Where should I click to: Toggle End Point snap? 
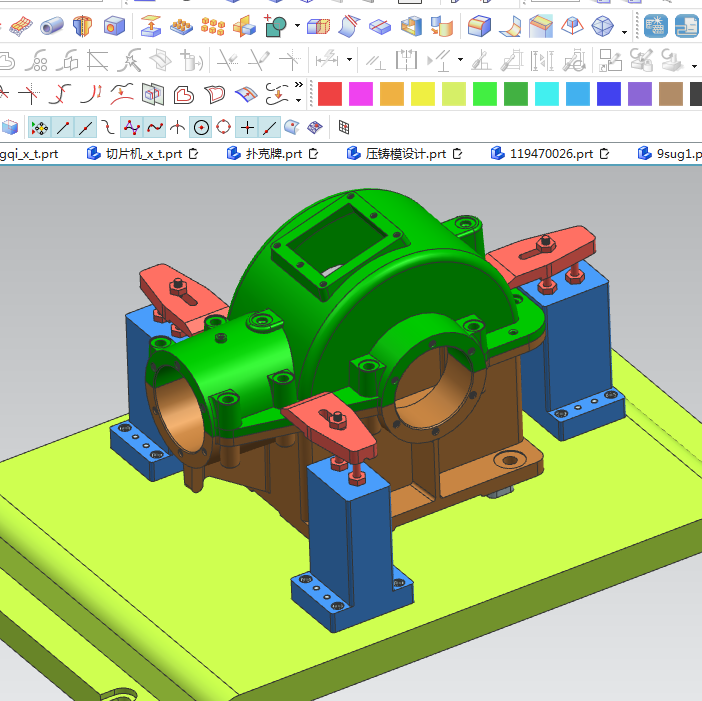(63, 128)
